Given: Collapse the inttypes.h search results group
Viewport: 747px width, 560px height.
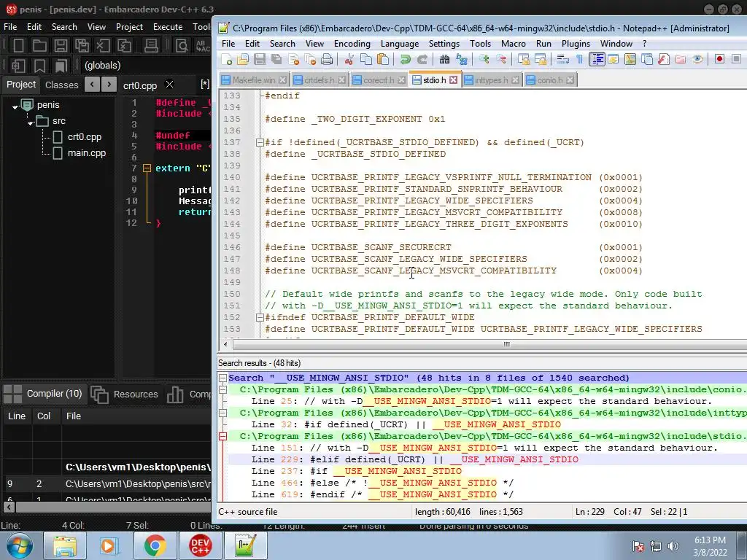Looking at the screenshot, I should point(222,413).
